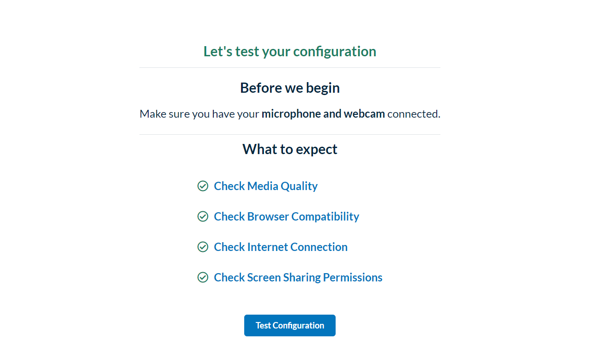Open the Check Browser Compatibility link

coord(286,216)
